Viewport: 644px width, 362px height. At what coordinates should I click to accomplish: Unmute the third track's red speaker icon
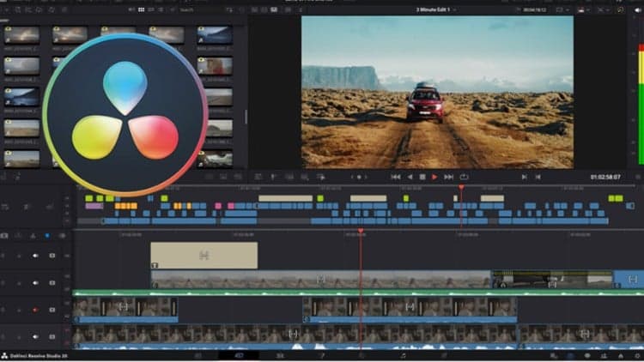35,310
